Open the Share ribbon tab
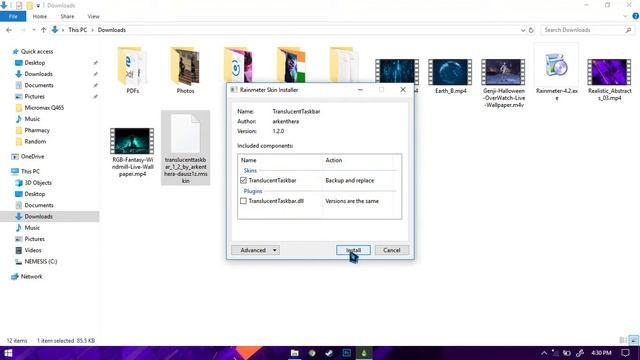 coord(67,16)
